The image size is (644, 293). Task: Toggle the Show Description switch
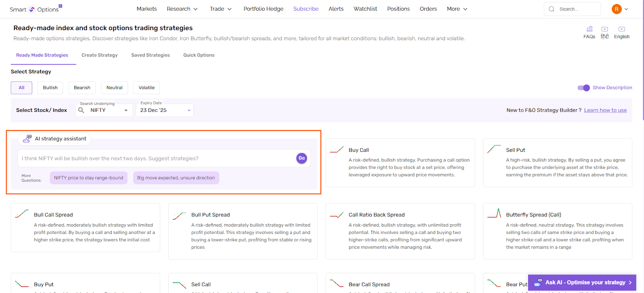pyautogui.click(x=583, y=88)
